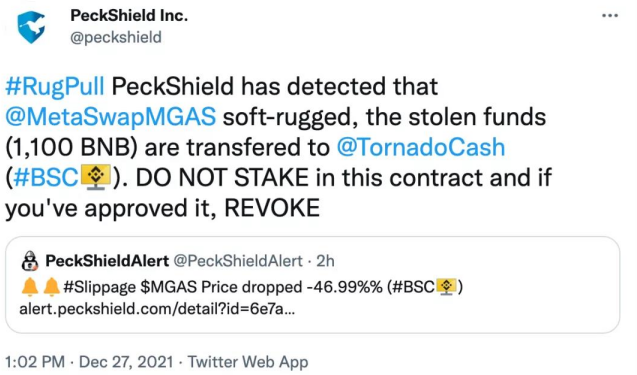637x375 pixels.
Task: Click the Twitter Web App source label
Action: pyautogui.click(x=248, y=362)
